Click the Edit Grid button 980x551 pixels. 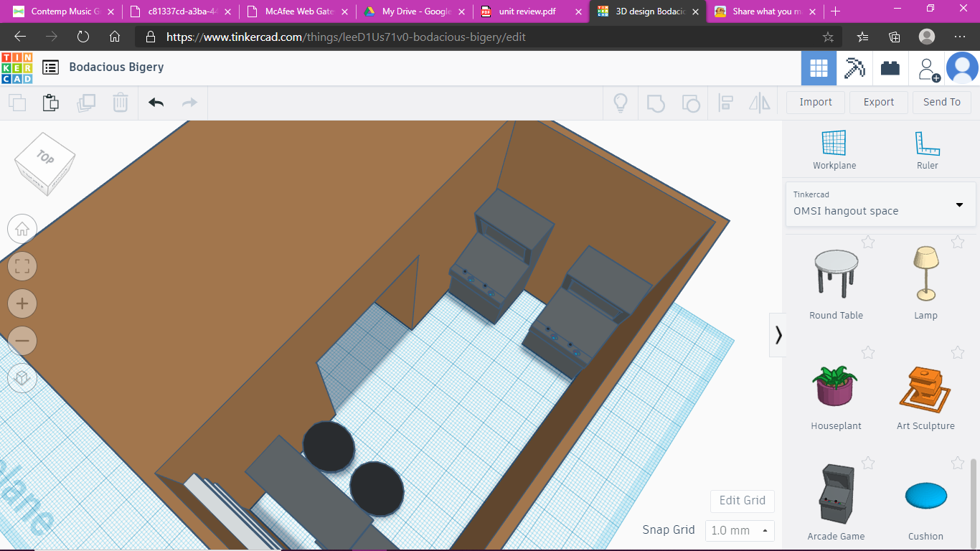tap(743, 501)
